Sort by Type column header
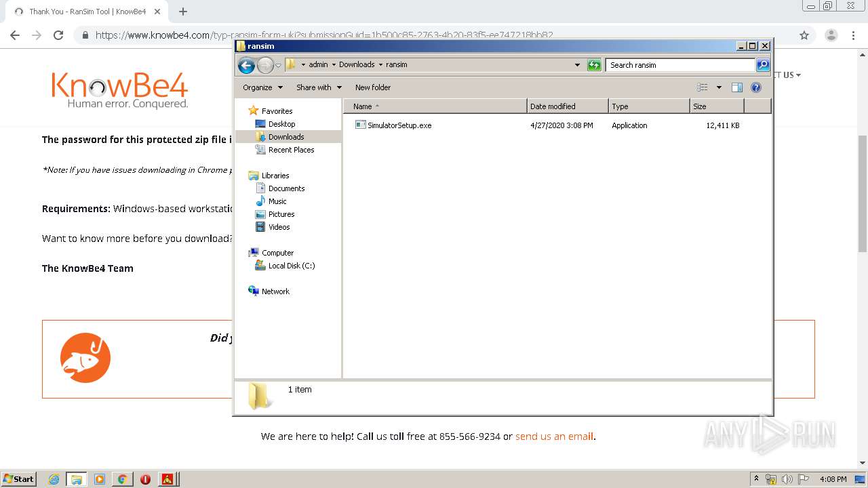 coord(649,106)
